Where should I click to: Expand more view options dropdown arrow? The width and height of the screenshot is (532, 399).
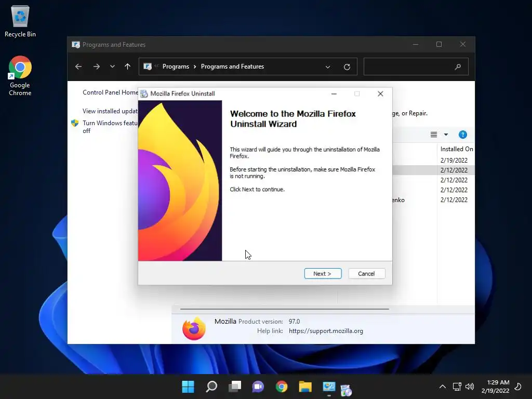[x=446, y=135]
